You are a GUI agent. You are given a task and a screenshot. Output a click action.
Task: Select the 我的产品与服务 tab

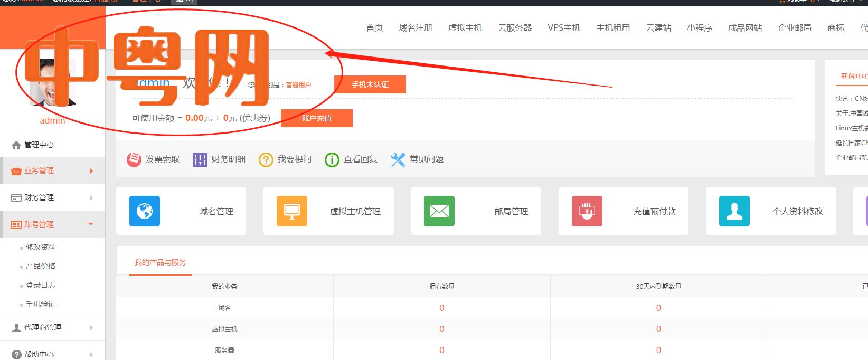pos(160,262)
